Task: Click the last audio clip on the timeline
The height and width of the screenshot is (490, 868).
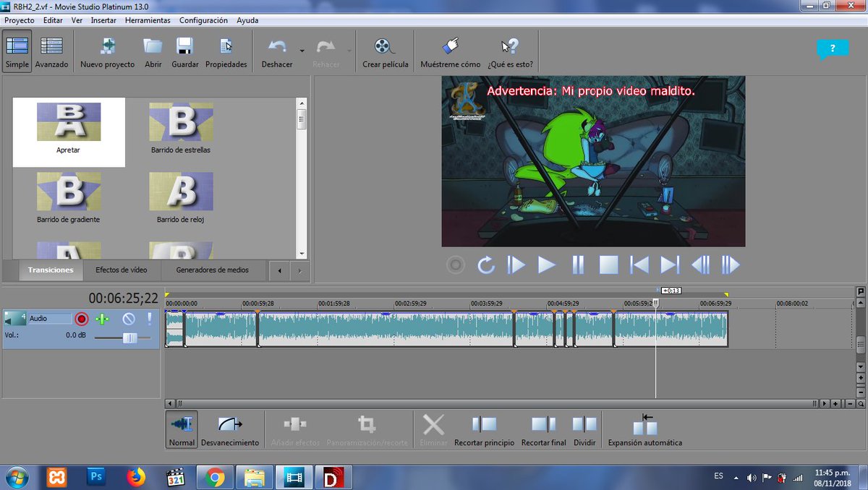Action: [x=671, y=330]
